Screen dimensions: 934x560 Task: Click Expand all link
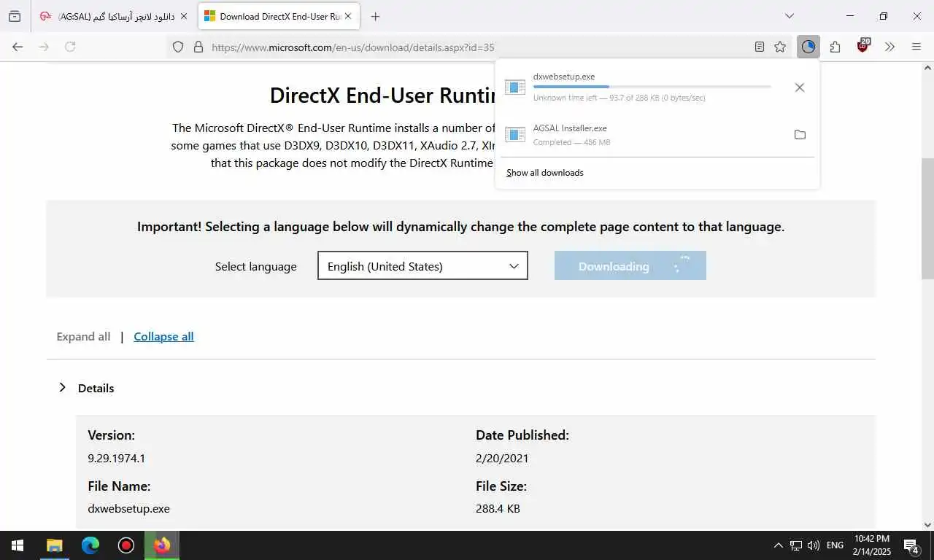coord(83,336)
